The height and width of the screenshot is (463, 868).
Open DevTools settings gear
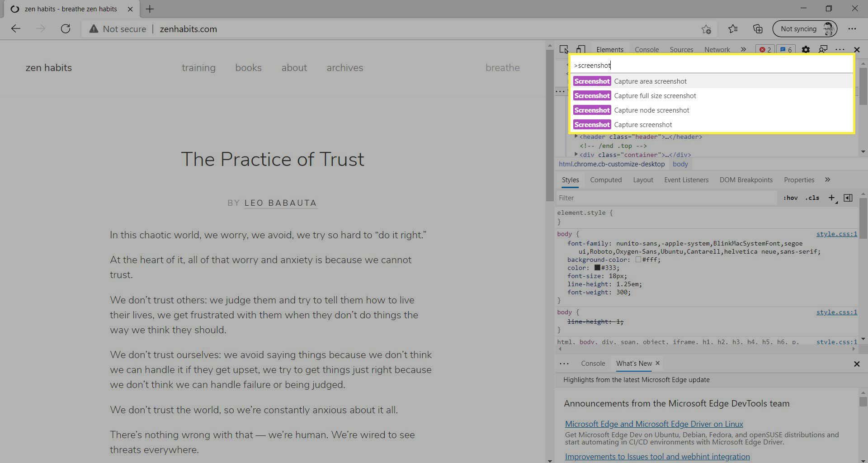(806, 50)
